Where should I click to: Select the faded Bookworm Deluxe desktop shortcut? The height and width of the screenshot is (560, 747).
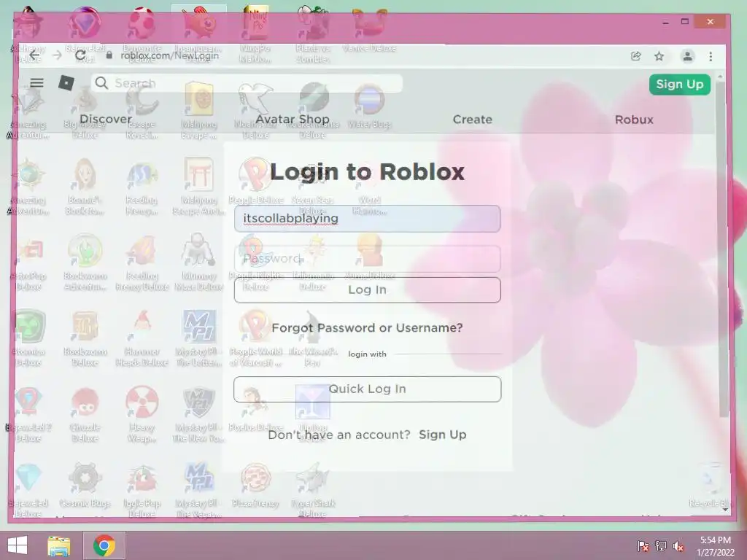(x=85, y=338)
